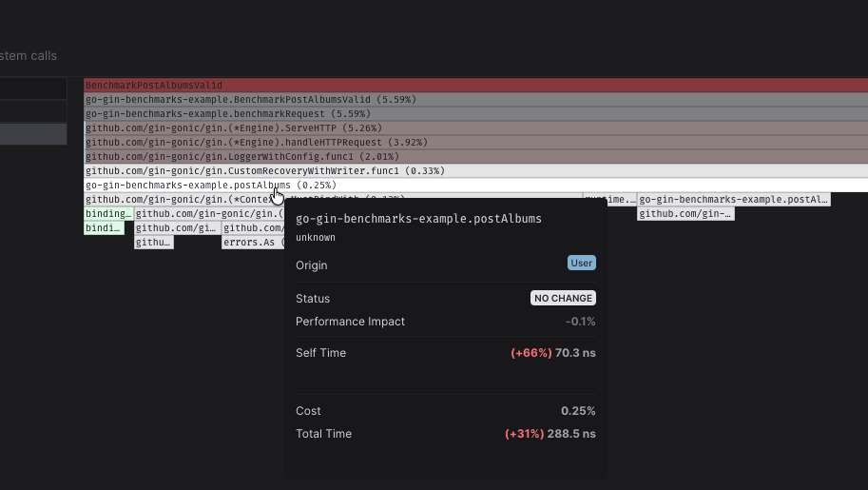Select github.com/ frame above errors.As
This screenshot has width=868, height=490.
point(253,228)
